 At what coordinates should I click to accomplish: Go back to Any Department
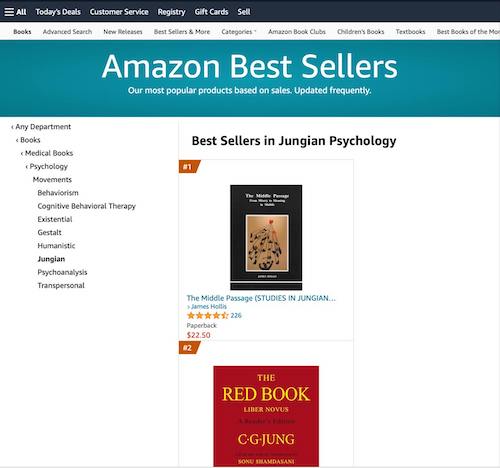[41, 127]
